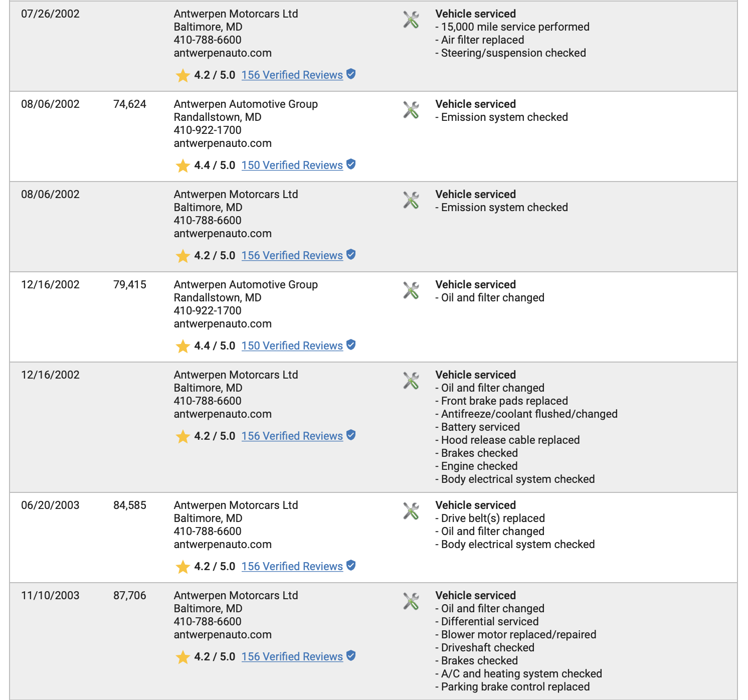Click the 15,000 mile service performed line
Image resolution: width=748 pixels, height=700 pixels.
tap(512, 27)
